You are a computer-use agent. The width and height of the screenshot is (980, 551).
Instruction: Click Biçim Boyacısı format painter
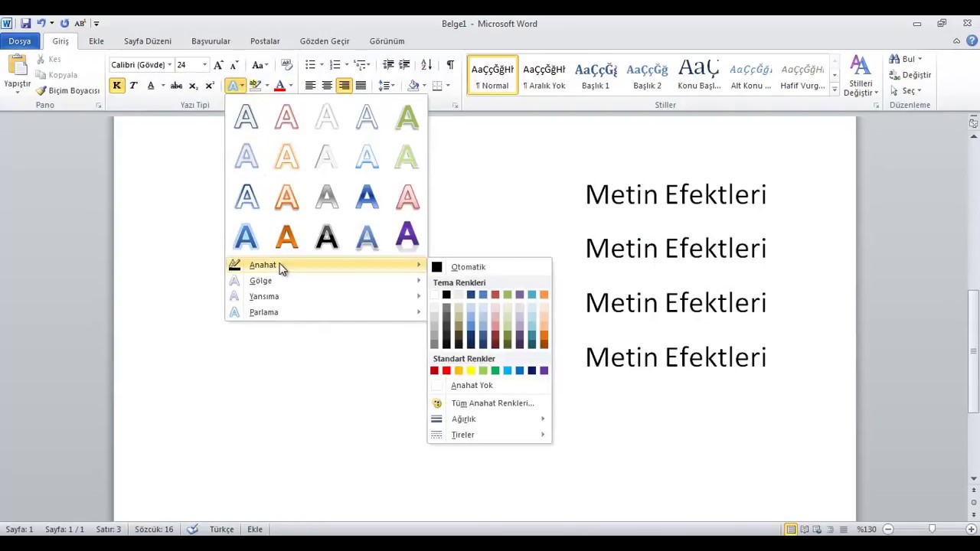pyautogui.click(x=68, y=90)
